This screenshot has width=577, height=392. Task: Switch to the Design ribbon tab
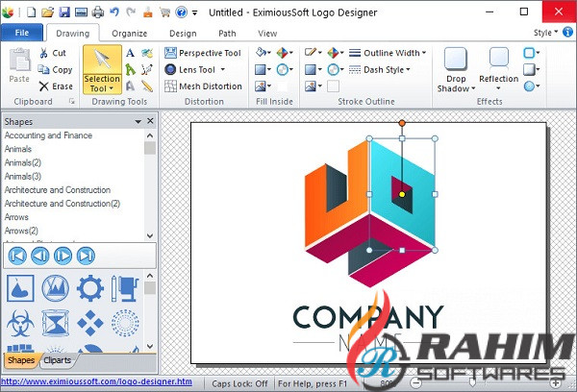(183, 34)
